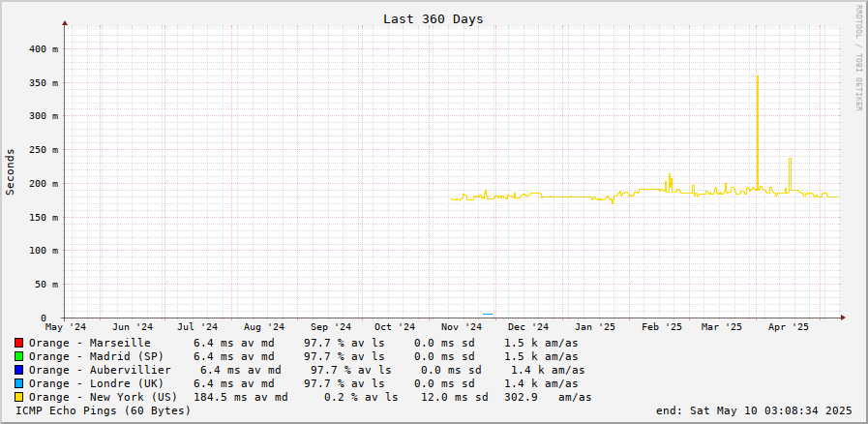
Task: Click the '50 m' y-axis tick label
Action: [45, 284]
